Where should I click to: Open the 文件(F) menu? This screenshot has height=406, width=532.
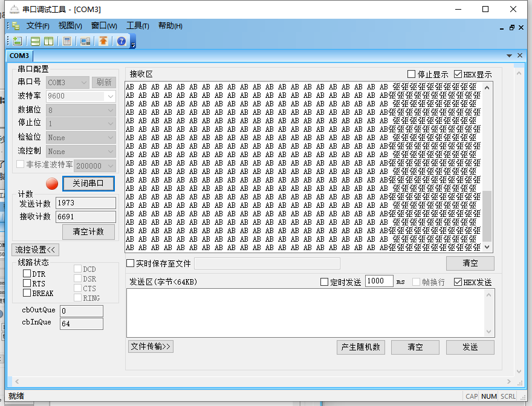(x=37, y=25)
